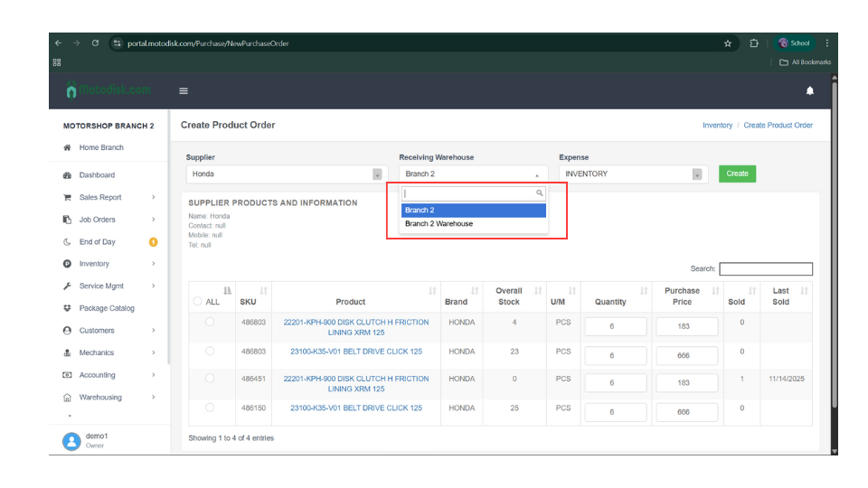Bookmark this page with the star icon
Screen dimensions: 868x488
click(x=728, y=43)
